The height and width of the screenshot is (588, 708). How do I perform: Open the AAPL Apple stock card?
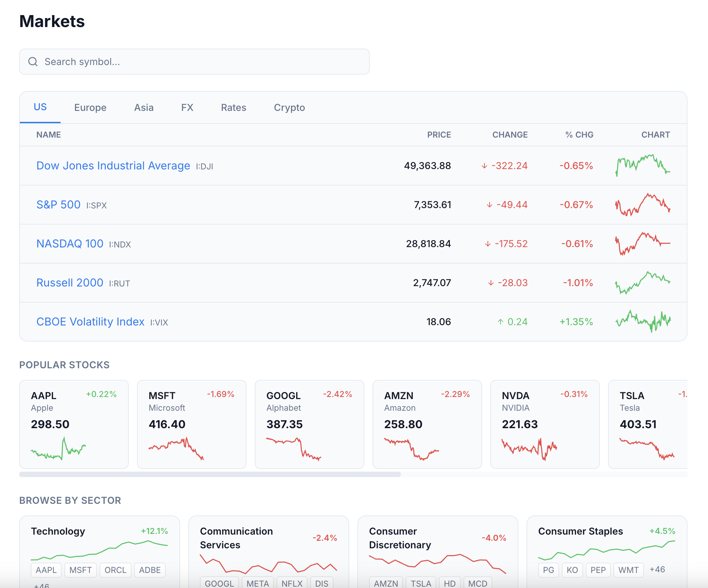pyautogui.click(x=74, y=424)
